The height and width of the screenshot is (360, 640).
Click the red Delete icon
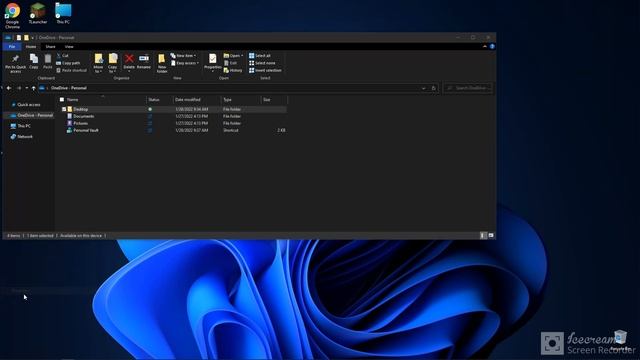click(x=129, y=59)
